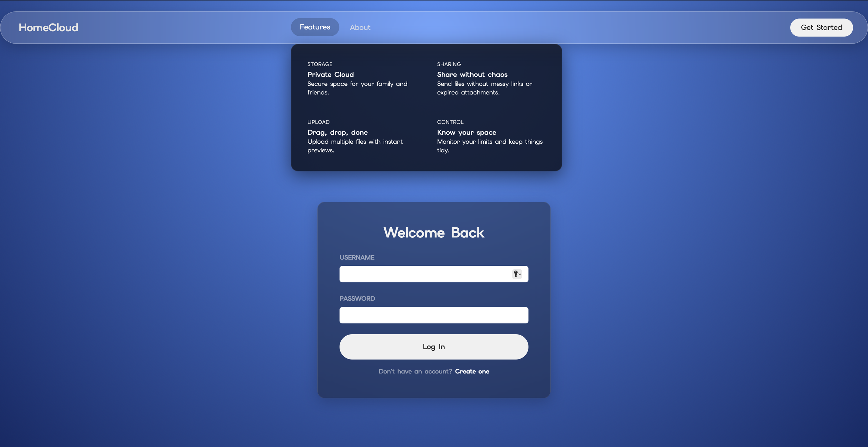Select the Features navigation tab

tap(315, 27)
